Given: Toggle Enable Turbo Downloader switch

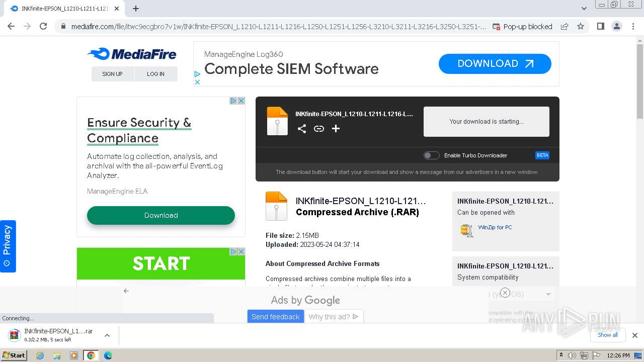Looking at the screenshot, I should coord(432,155).
